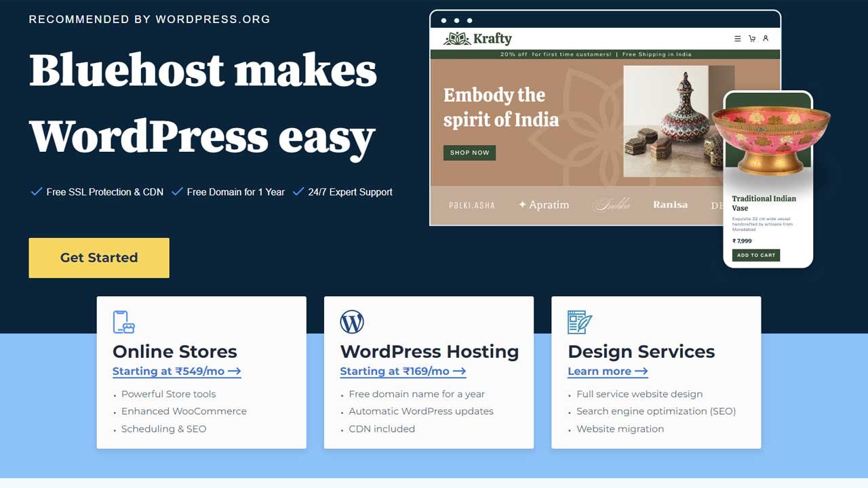Open the Online Stores phone shop icon

coord(123,322)
